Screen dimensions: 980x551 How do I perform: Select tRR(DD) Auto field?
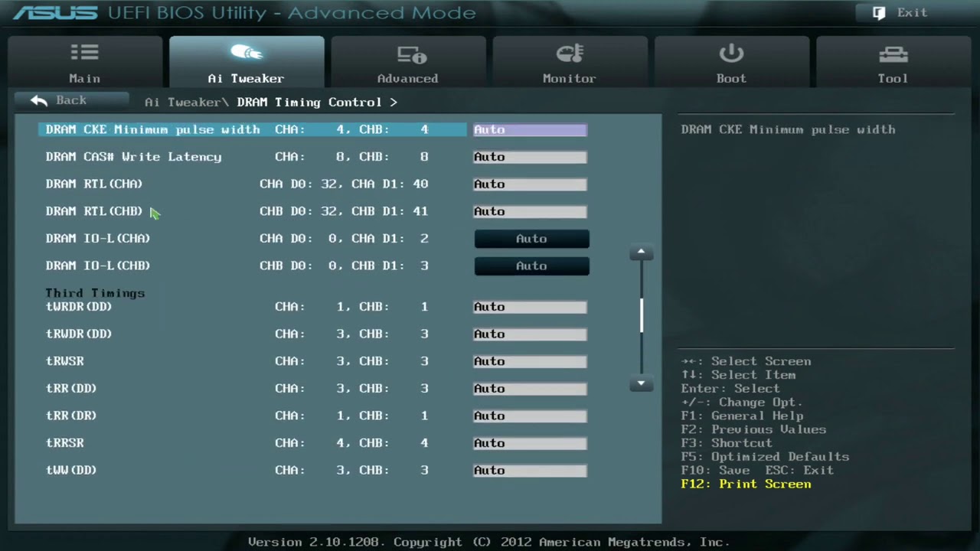click(530, 389)
